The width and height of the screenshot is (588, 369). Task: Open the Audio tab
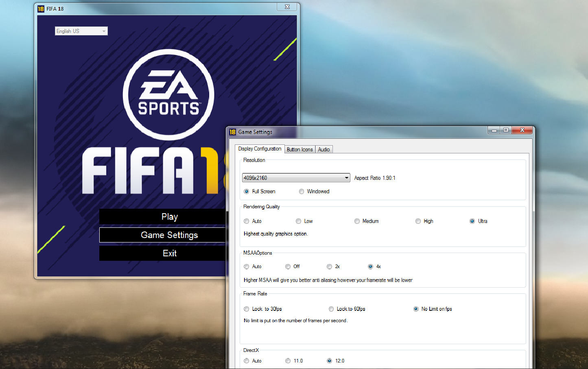[x=324, y=149]
